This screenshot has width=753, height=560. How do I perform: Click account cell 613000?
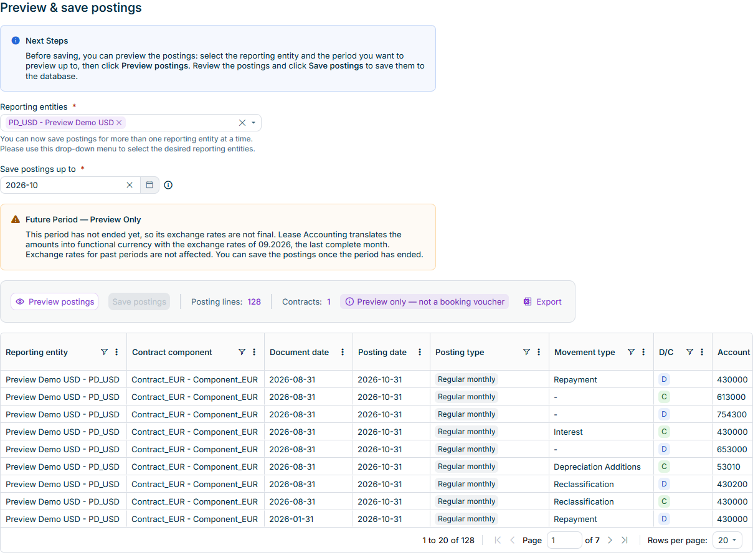[x=732, y=397]
